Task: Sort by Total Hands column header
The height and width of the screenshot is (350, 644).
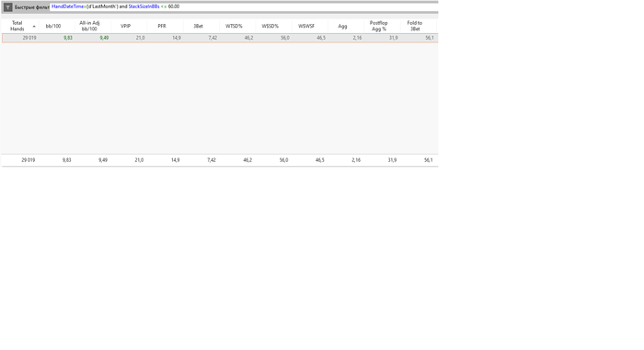Action: click(17, 26)
